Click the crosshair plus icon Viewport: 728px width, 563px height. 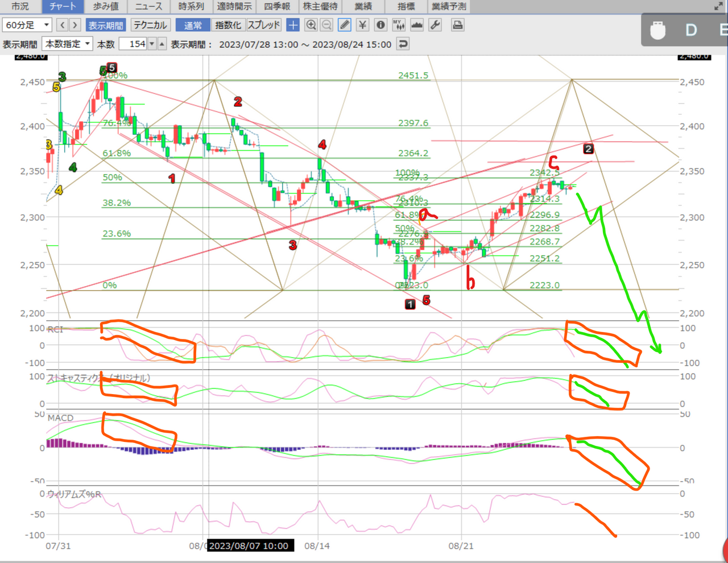[293, 25]
